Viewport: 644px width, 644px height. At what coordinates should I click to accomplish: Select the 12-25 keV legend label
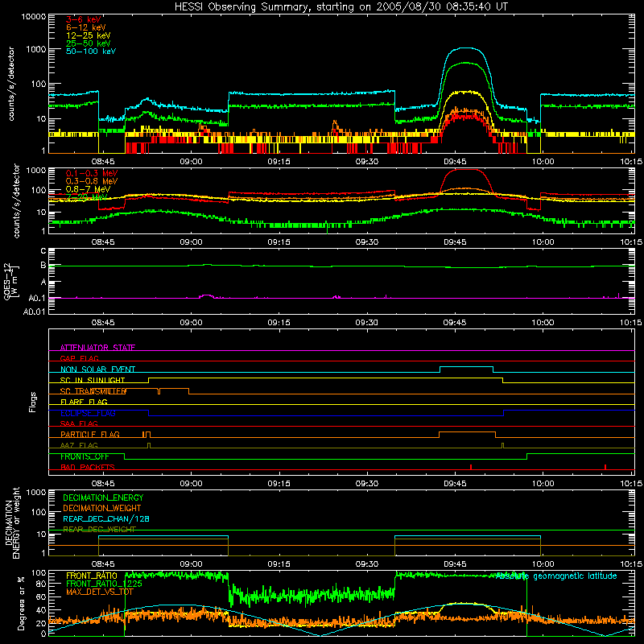89,35
